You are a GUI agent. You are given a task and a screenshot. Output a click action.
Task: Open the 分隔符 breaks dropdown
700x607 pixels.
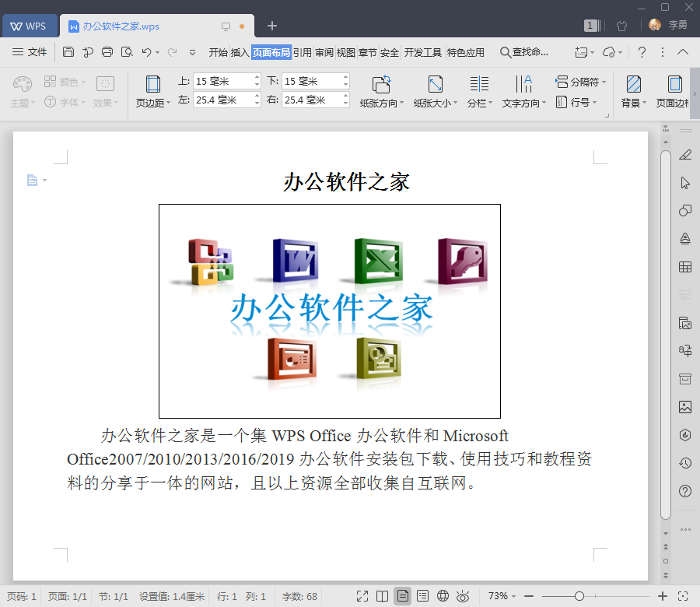click(580, 82)
